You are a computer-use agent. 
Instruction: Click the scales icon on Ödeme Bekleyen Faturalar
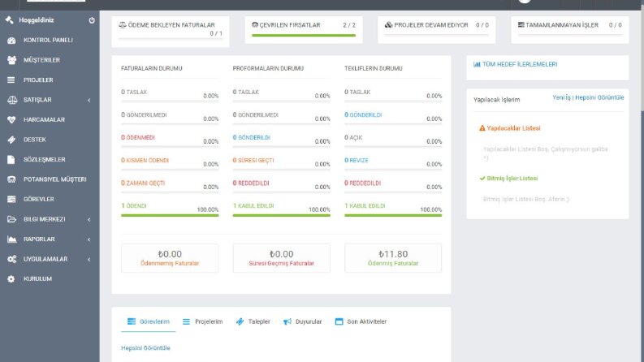(123, 25)
